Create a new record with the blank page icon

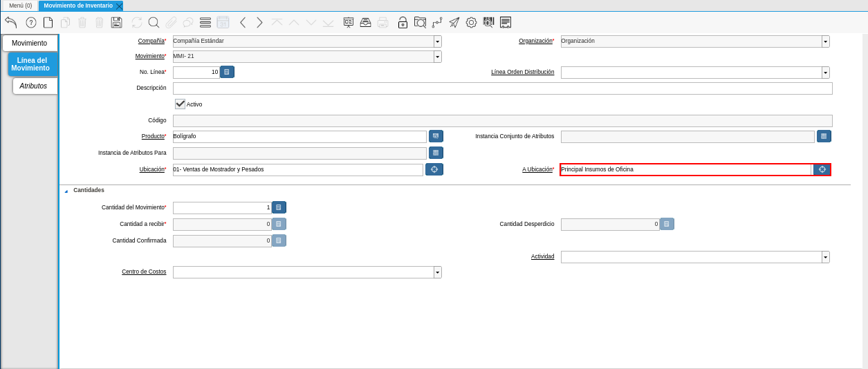point(48,22)
